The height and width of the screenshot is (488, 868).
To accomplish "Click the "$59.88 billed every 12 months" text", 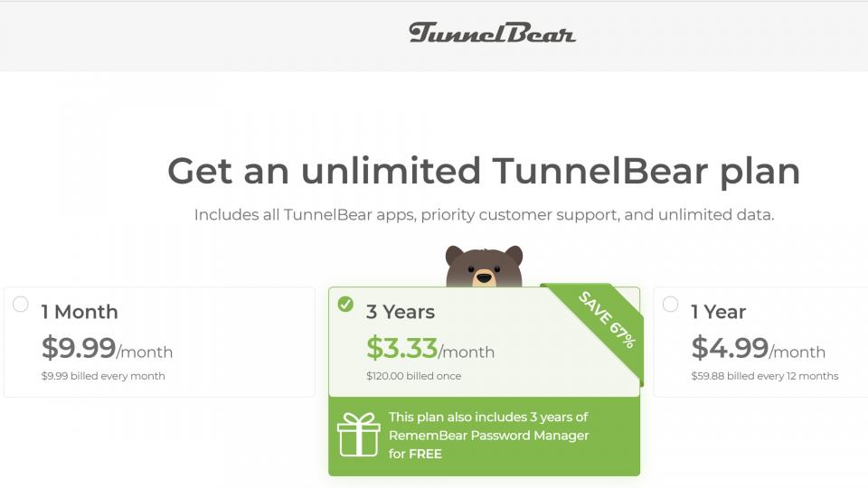I will (764, 376).
